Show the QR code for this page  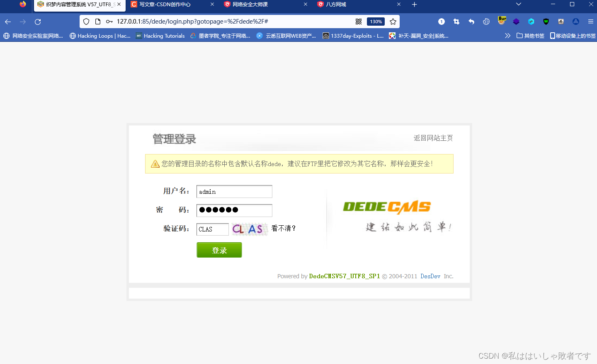[x=359, y=22]
